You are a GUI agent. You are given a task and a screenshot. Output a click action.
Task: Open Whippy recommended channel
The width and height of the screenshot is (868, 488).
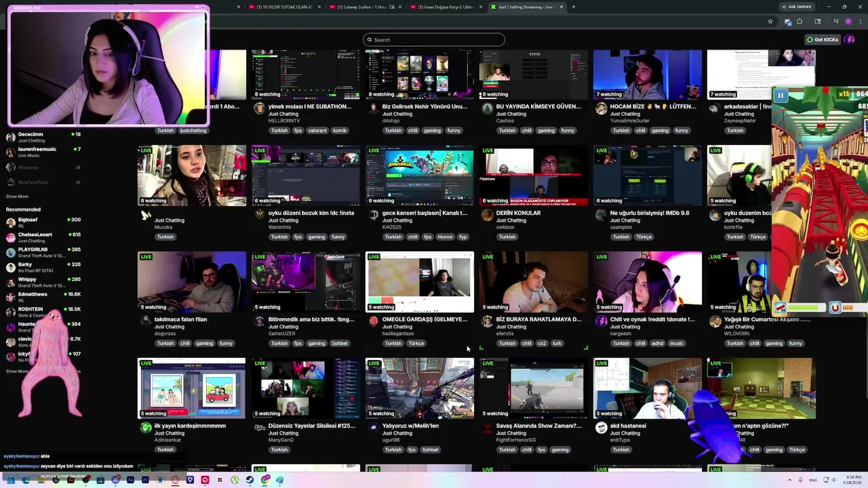point(43,282)
